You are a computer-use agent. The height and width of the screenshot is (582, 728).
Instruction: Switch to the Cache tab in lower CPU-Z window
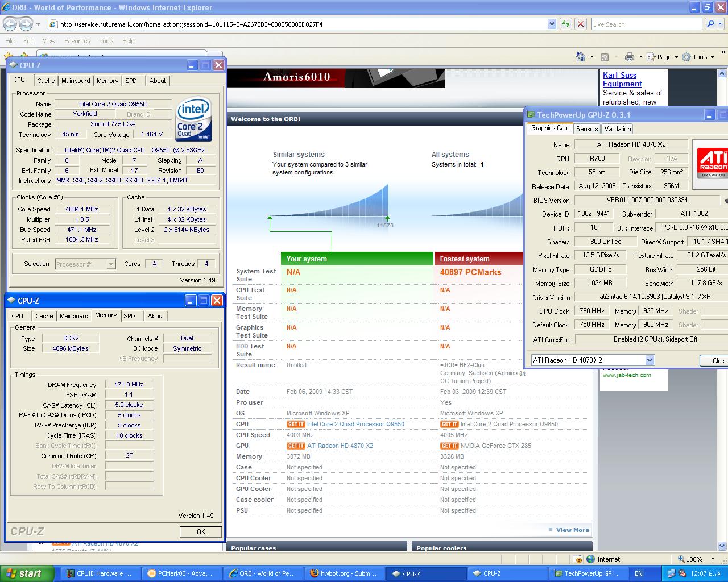point(44,316)
